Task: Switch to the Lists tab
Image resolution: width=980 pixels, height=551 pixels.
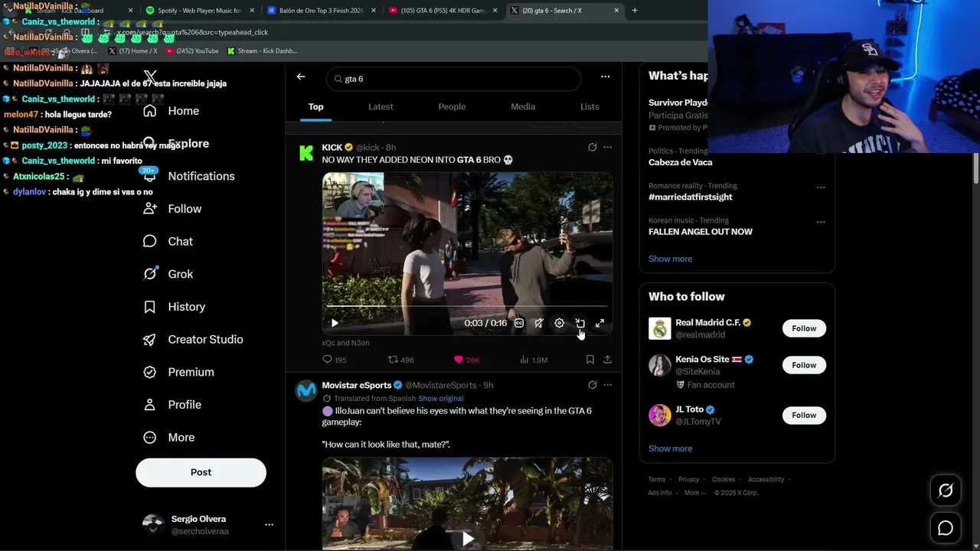Action: pyautogui.click(x=590, y=107)
